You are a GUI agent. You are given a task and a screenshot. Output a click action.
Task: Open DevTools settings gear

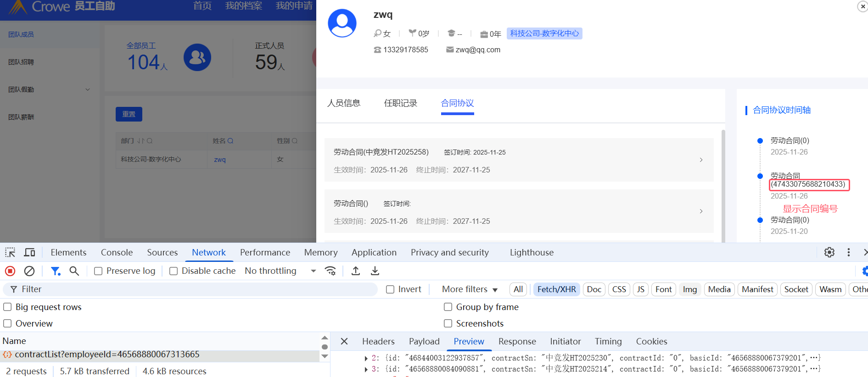829,252
